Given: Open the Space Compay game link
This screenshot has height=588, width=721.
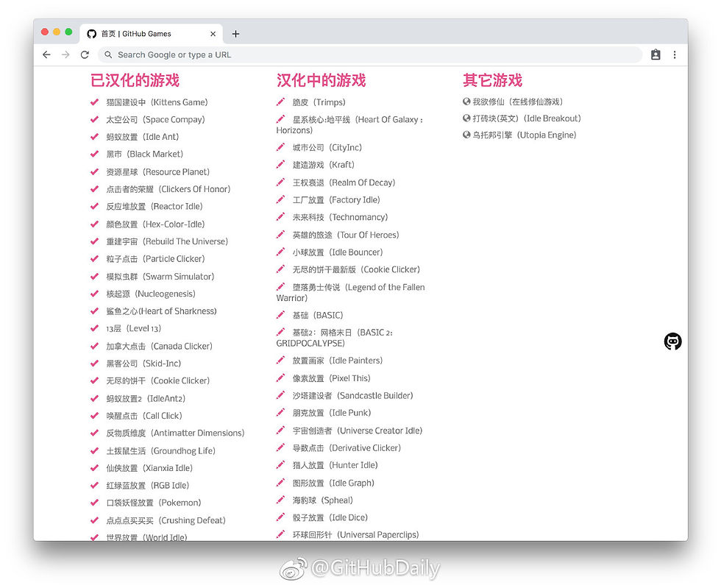Looking at the screenshot, I should pyautogui.click(x=155, y=120).
